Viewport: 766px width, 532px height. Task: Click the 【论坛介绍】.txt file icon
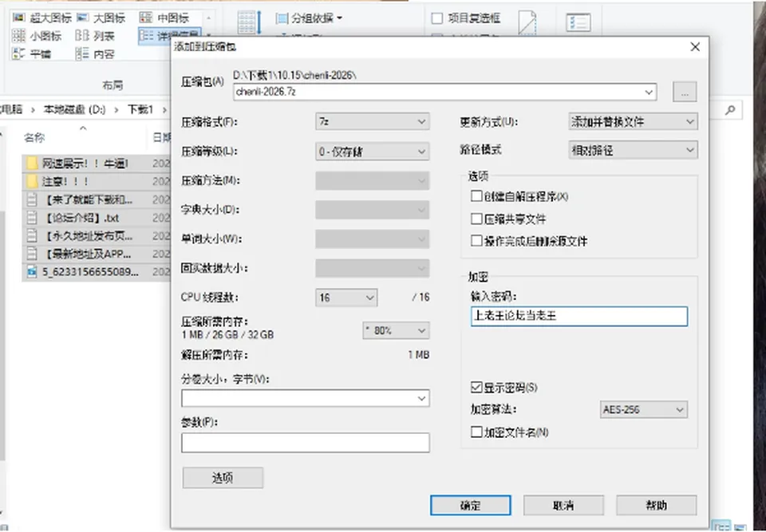tap(32, 218)
